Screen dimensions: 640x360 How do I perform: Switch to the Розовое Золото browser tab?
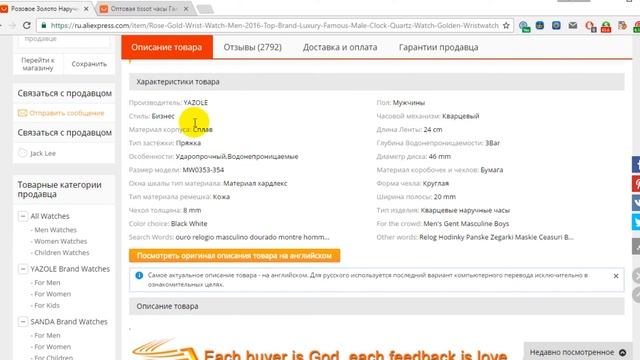44,9
